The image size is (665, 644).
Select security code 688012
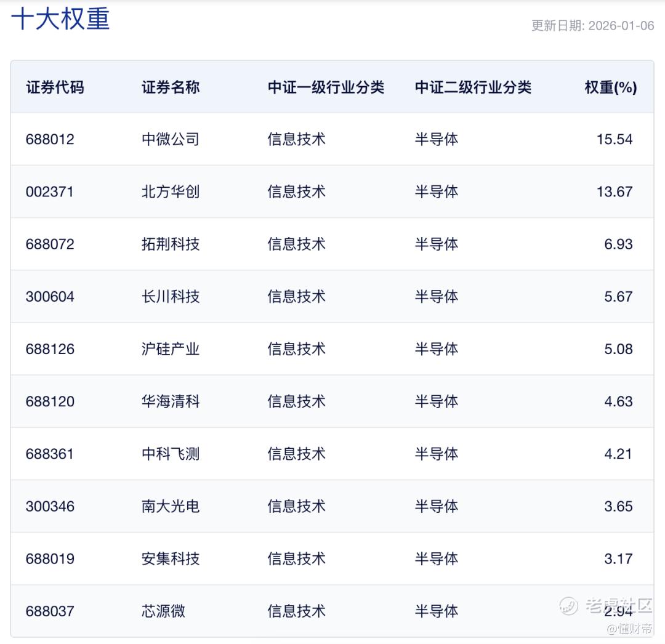(x=50, y=139)
